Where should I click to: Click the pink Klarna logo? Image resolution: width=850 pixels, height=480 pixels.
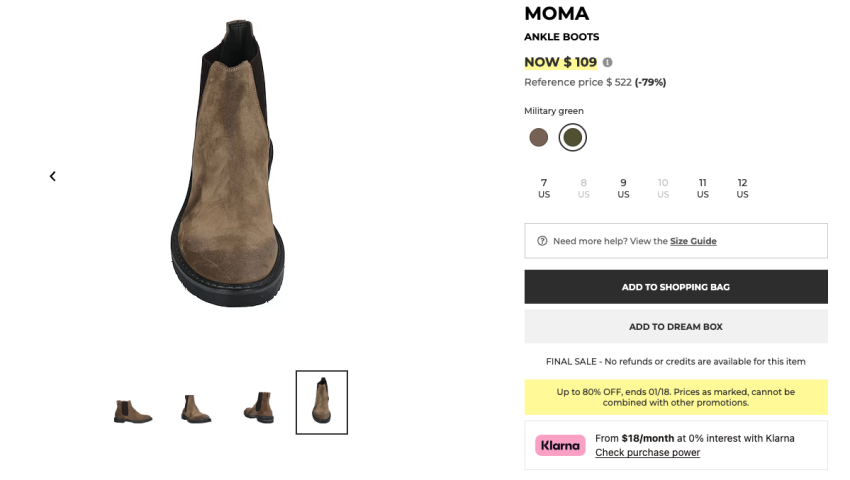560,445
